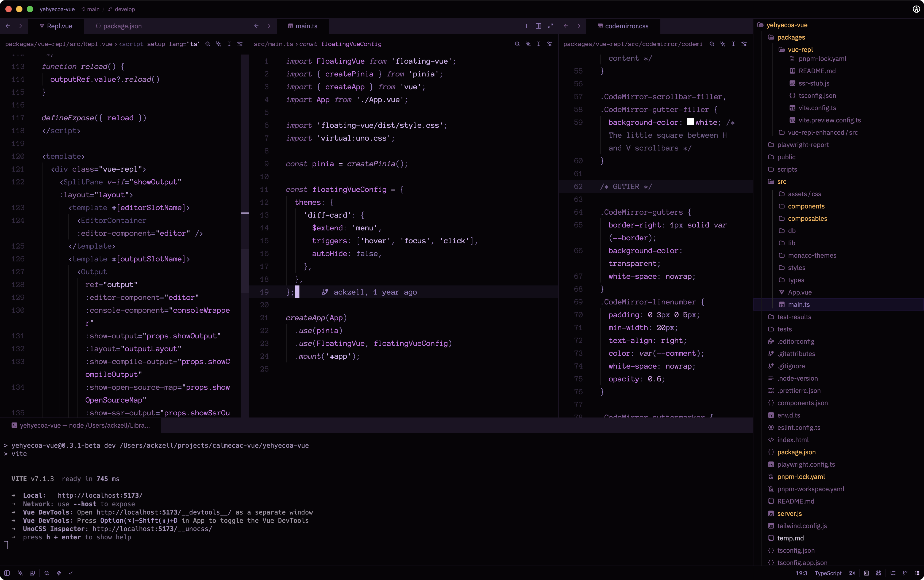The height and width of the screenshot is (580, 924).
Task: Split the main.ts pane
Action: click(x=538, y=26)
